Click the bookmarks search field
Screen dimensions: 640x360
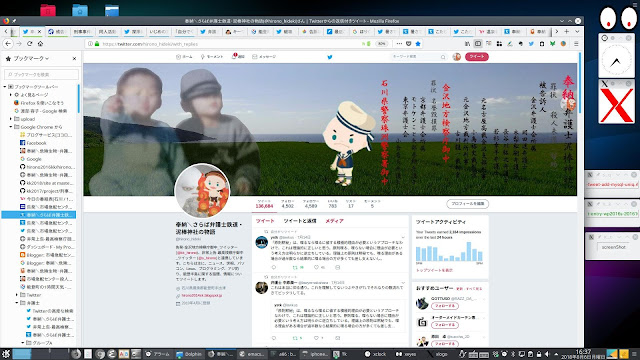click(41, 74)
